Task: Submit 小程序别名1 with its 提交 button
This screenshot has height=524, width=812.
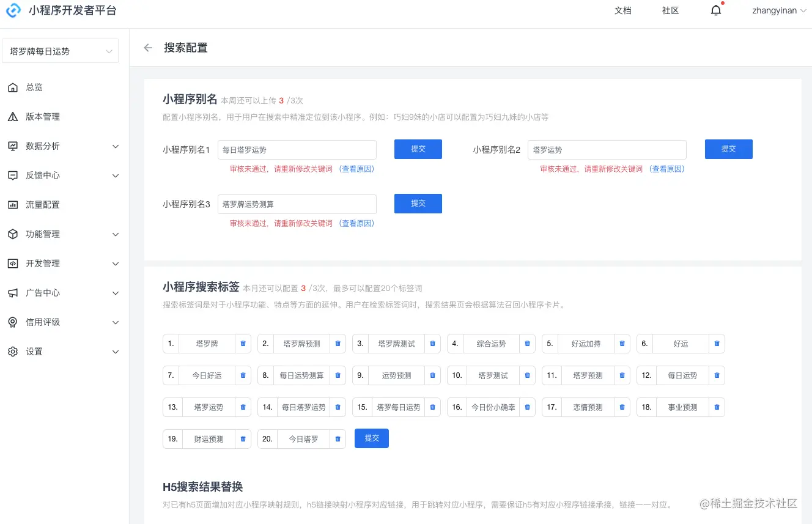Action: click(418, 149)
